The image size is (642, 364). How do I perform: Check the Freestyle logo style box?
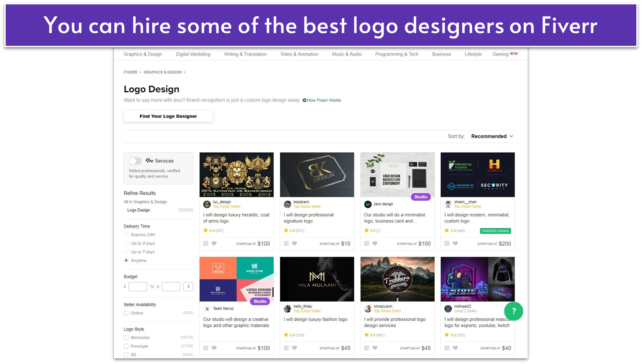pyautogui.click(x=126, y=346)
